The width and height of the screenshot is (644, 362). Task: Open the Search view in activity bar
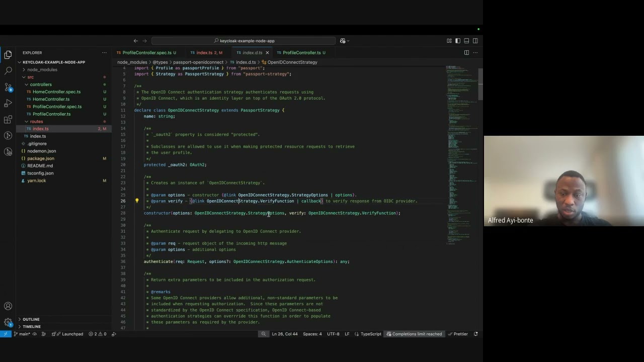click(8, 70)
